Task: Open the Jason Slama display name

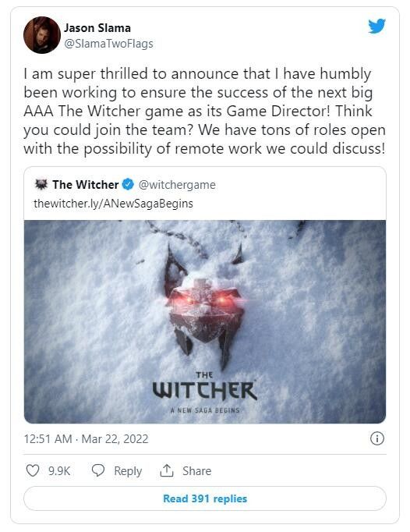Action: click(x=97, y=28)
